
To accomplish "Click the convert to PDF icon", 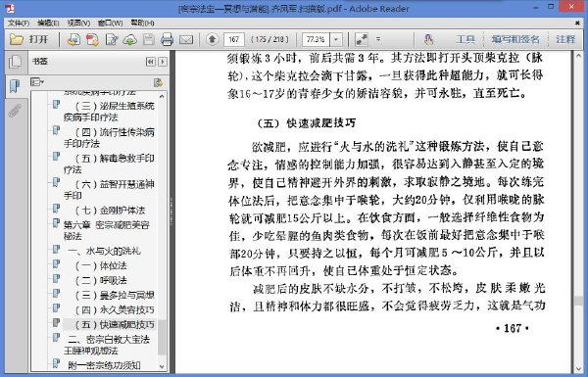I will [x=92, y=39].
